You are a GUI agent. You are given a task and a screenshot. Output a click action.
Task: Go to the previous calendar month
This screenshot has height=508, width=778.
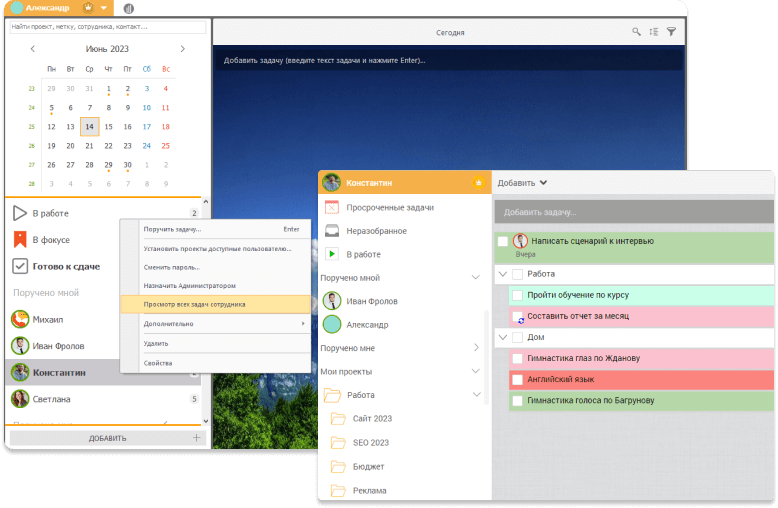tap(33, 49)
